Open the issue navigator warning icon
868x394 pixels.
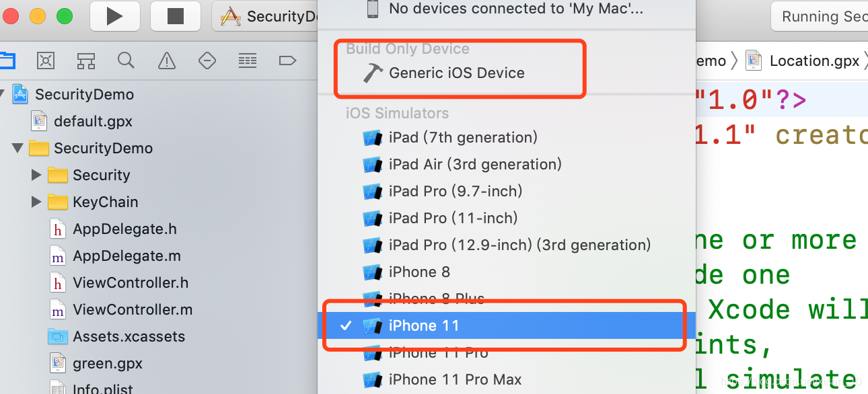pyautogui.click(x=166, y=61)
